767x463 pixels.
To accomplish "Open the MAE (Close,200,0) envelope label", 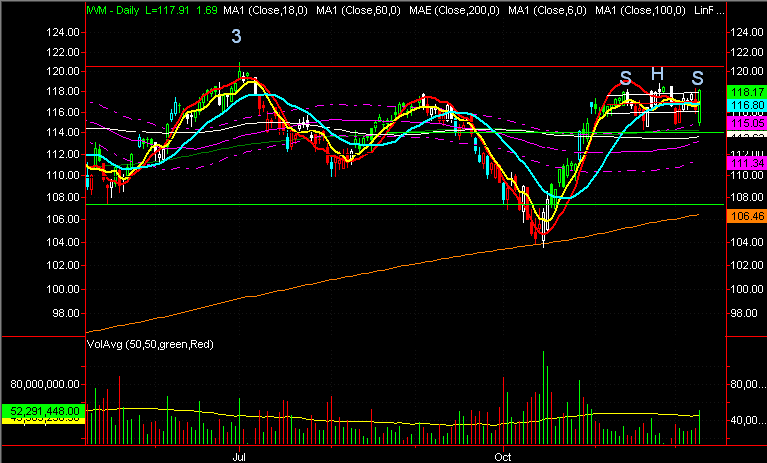I will pyautogui.click(x=454, y=10).
